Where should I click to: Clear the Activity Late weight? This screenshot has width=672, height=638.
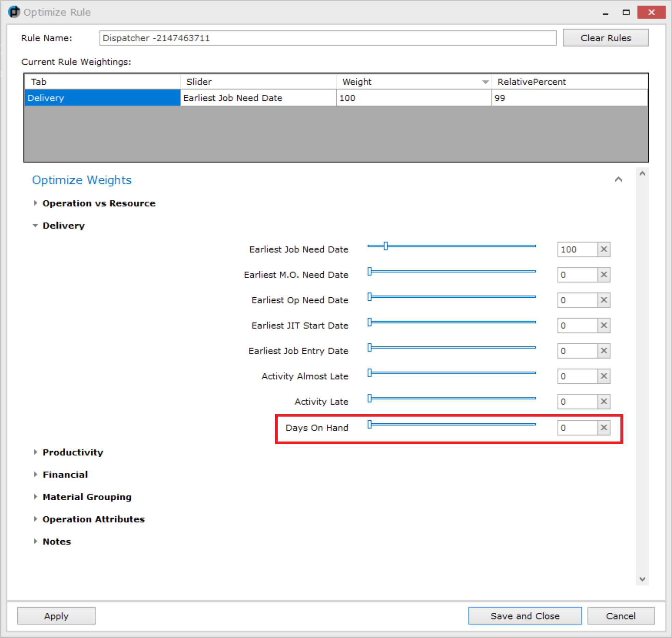click(604, 401)
